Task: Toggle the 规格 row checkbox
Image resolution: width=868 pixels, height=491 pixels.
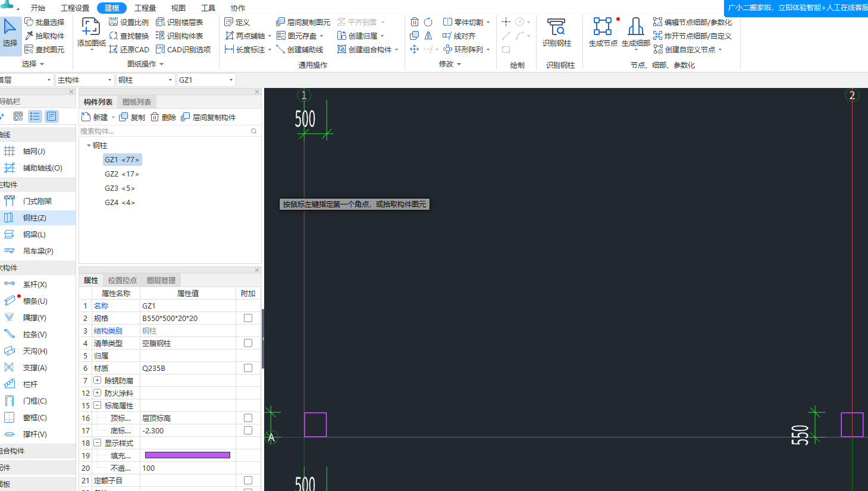Action: 248,318
